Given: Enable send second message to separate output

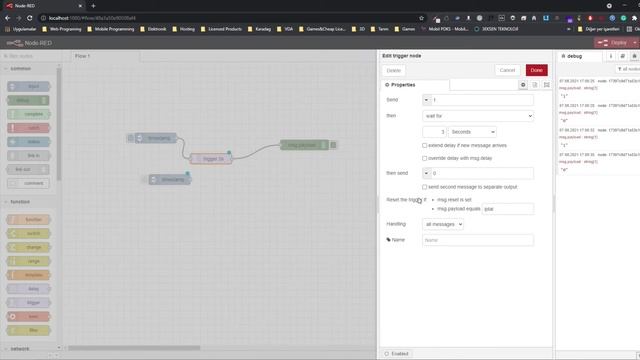Looking at the screenshot, I should [x=424, y=187].
